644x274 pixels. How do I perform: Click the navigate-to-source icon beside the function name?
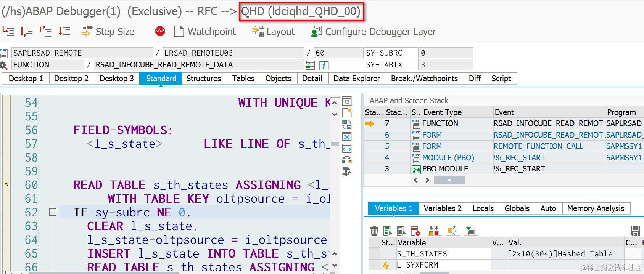[310, 65]
